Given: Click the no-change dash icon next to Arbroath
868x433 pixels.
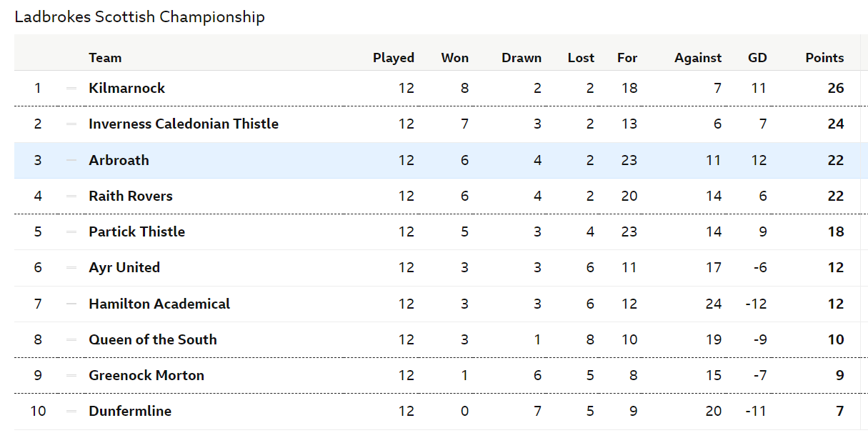Looking at the screenshot, I should point(71,161).
